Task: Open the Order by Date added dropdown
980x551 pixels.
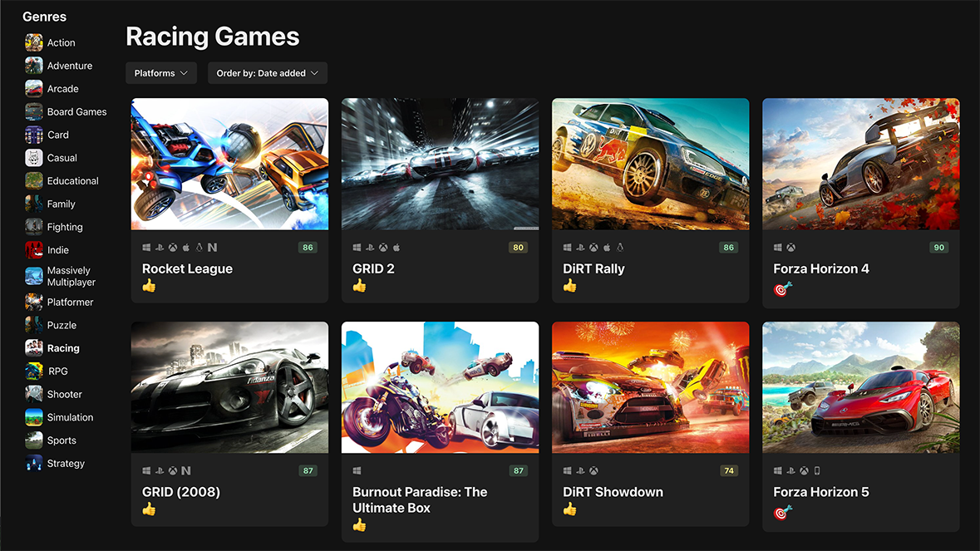Action: tap(267, 73)
